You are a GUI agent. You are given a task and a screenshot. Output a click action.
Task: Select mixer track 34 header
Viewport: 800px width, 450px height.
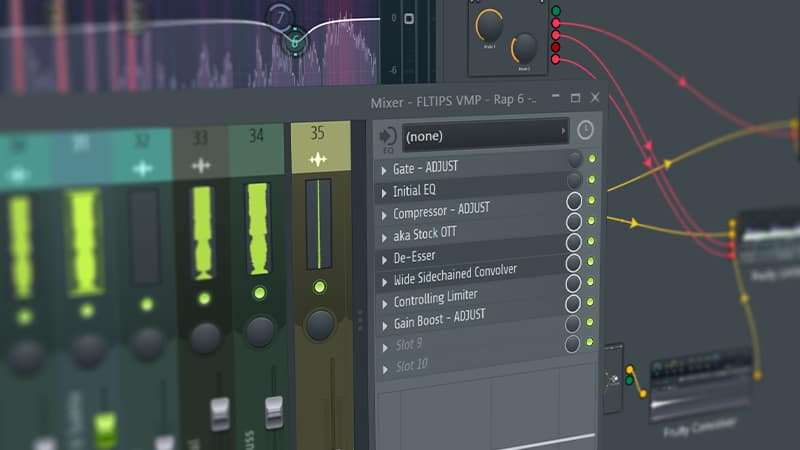pyautogui.click(x=257, y=150)
